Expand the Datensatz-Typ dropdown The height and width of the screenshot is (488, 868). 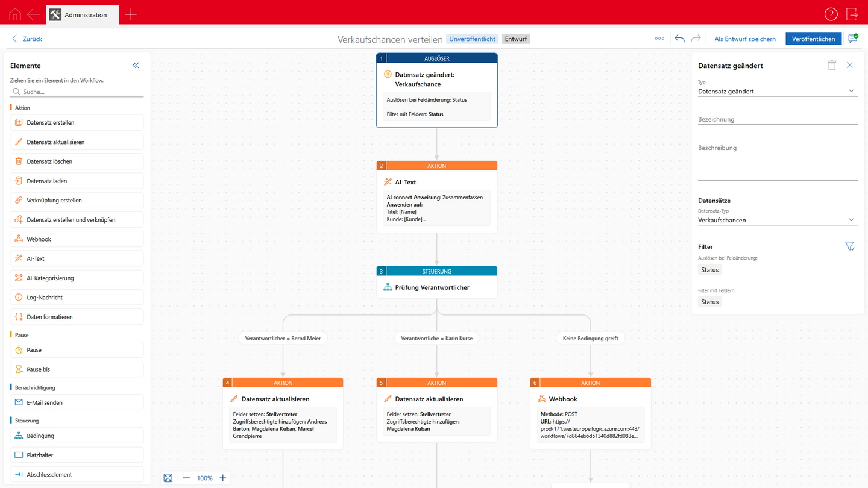[x=778, y=220]
